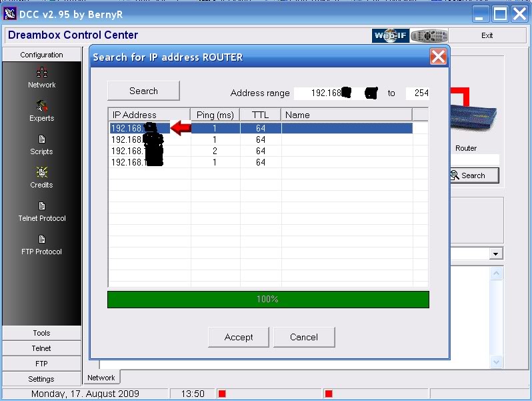Viewport: 532px width, 401px height.
Task: Click the address range end field 254
Action: 417,93
